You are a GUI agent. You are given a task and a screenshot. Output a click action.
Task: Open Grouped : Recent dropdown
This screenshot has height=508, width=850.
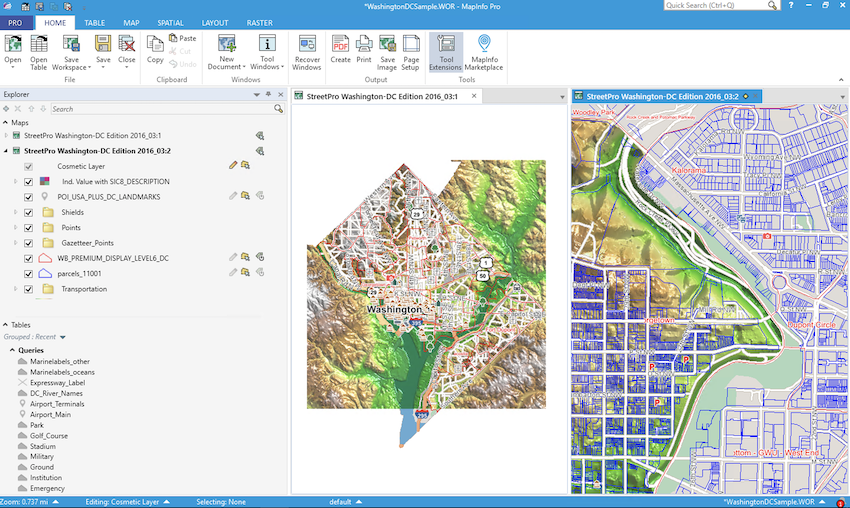tap(63, 337)
